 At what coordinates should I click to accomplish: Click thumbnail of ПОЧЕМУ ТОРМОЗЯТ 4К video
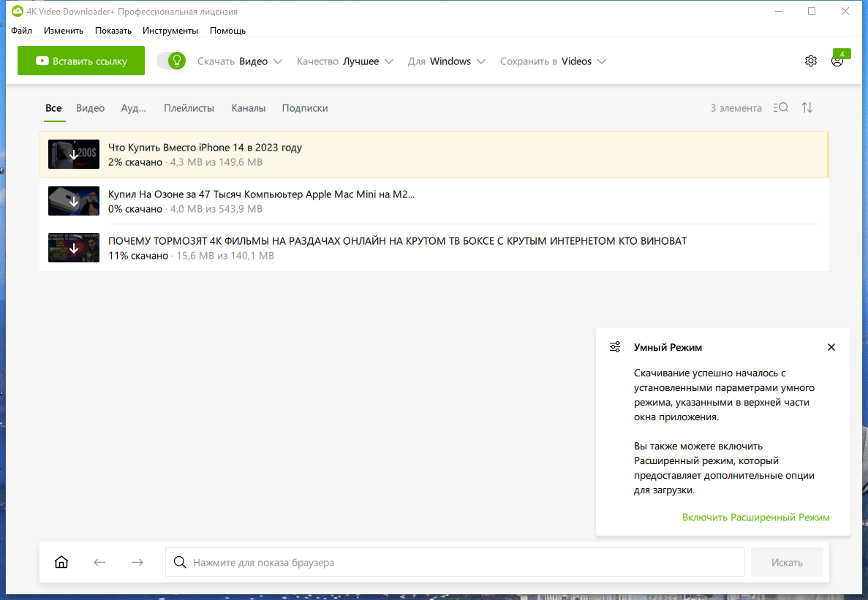tap(74, 248)
